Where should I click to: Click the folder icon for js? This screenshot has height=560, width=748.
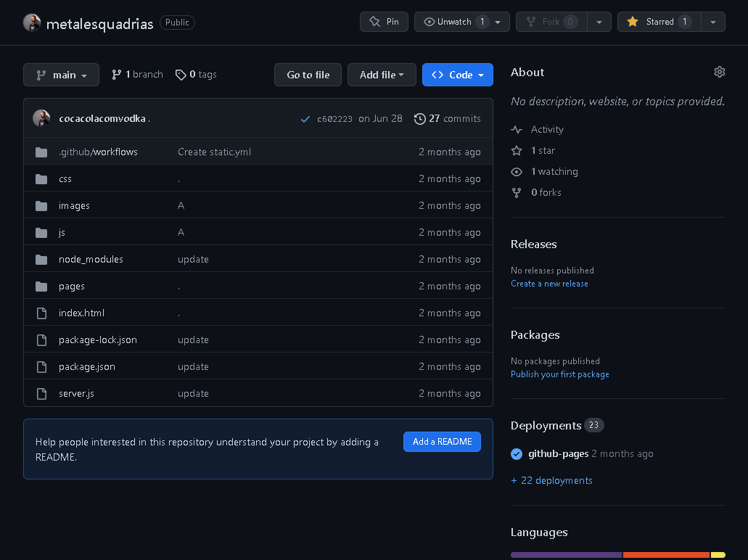41,232
